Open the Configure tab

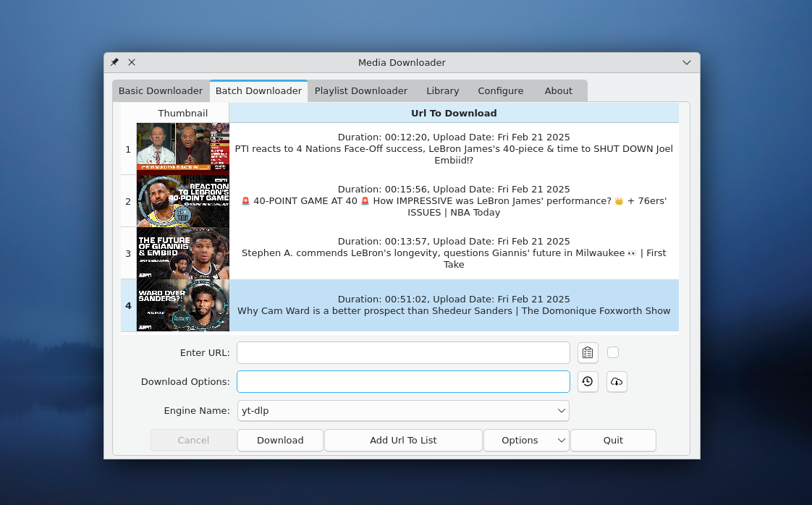(x=500, y=90)
